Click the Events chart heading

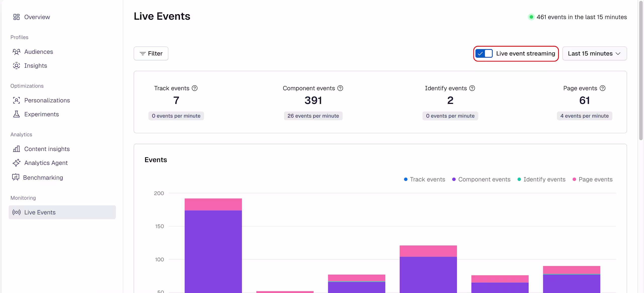coord(156,160)
